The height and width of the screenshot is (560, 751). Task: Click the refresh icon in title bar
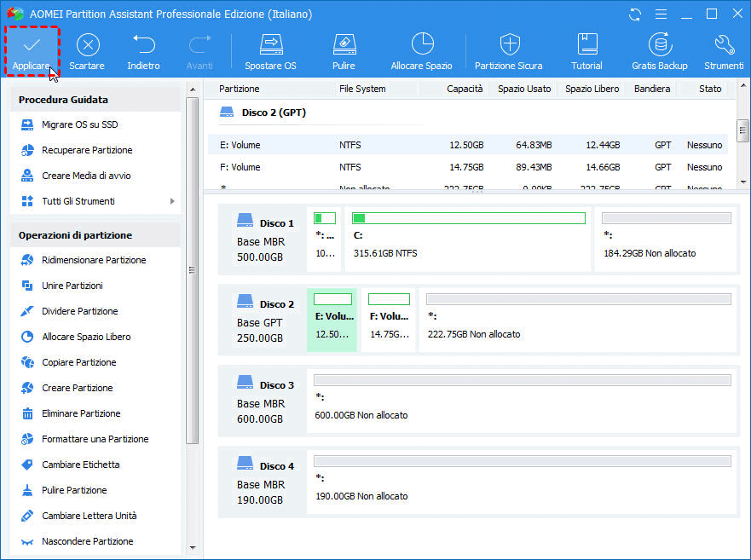click(x=634, y=14)
